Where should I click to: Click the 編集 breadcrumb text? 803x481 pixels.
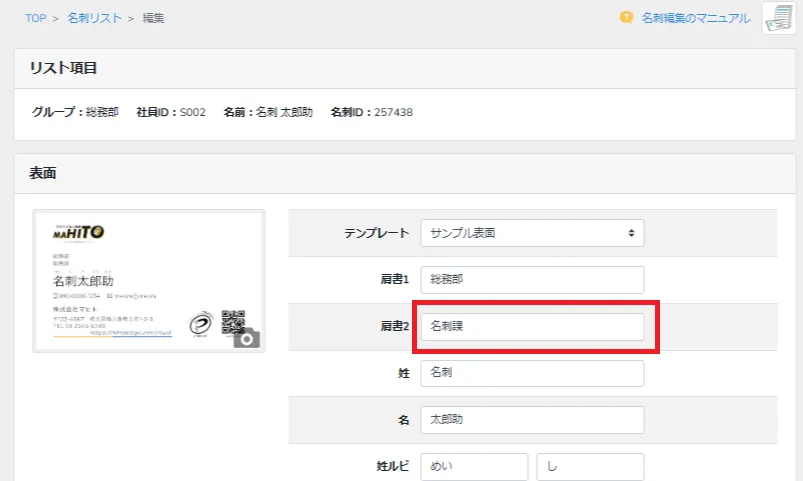[x=153, y=18]
